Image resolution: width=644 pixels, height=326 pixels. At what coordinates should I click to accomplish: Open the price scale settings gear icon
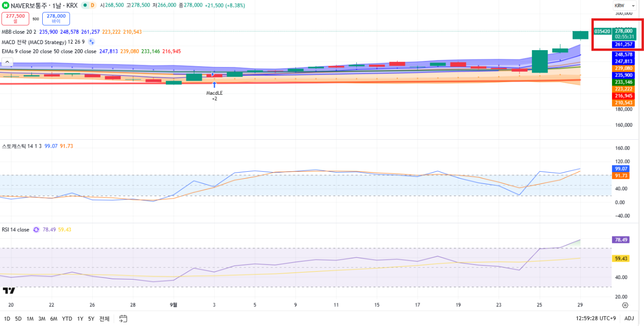click(625, 305)
